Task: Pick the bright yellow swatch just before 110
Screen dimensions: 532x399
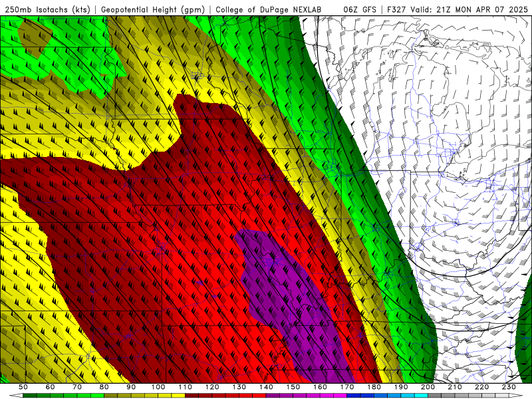Action: coord(178,396)
